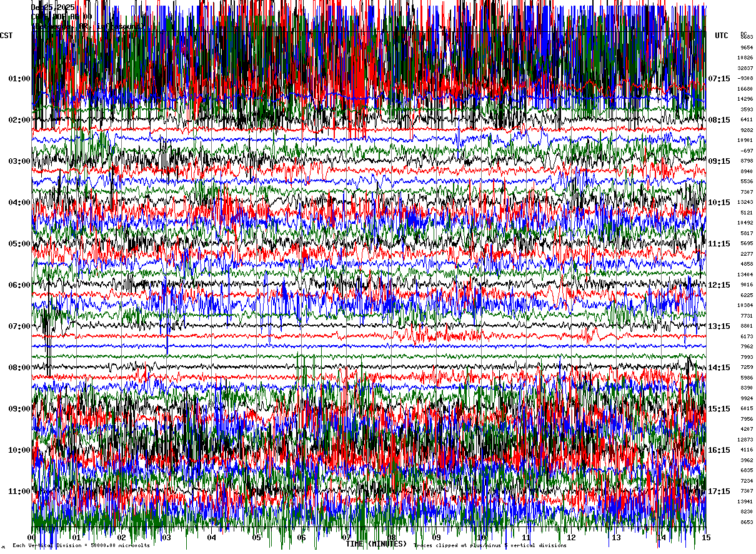Select the DC offset value 16680
The height and width of the screenshot is (554, 756).
[x=745, y=89]
